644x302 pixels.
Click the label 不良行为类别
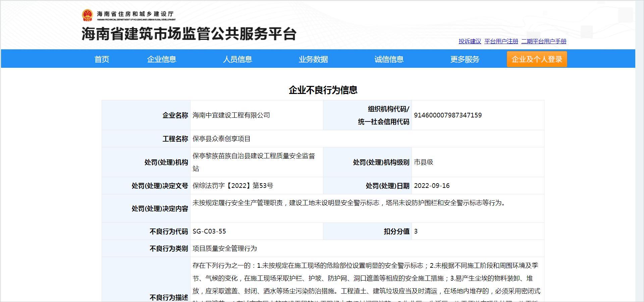coord(169,248)
